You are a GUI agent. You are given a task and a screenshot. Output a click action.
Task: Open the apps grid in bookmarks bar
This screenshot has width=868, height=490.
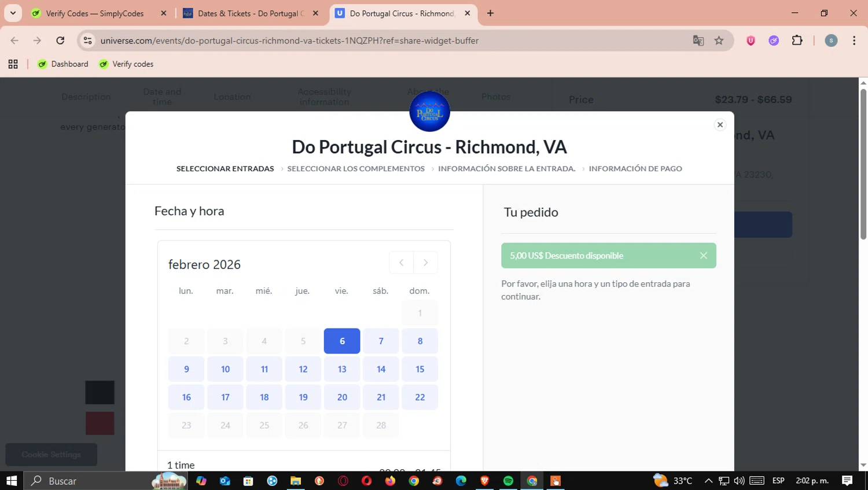pos(13,64)
